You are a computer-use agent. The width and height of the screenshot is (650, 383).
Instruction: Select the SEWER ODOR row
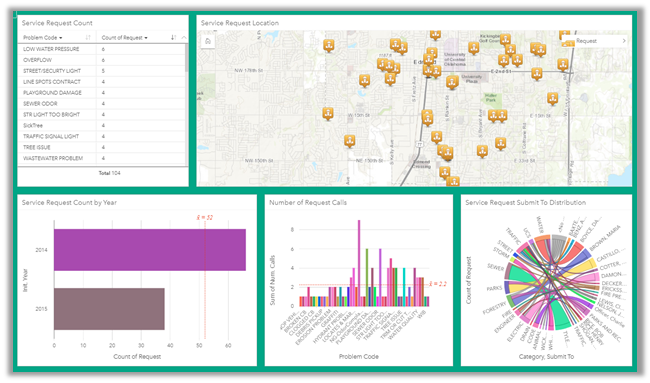102,104
